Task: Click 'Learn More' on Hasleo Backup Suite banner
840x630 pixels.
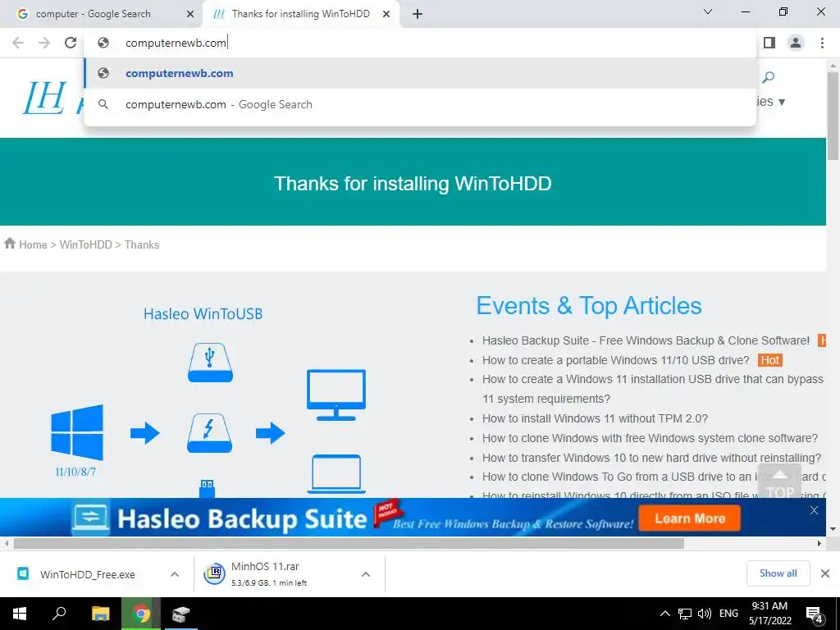Action: click(x=689, y=518)
